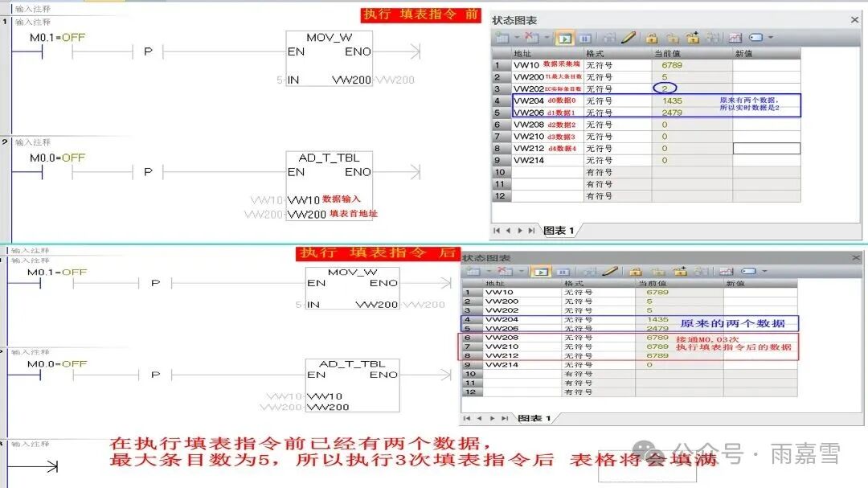Viewport: 868px width, 488px height.
Task: Select P edge contact in upper network 2
Action: point(148,172)
